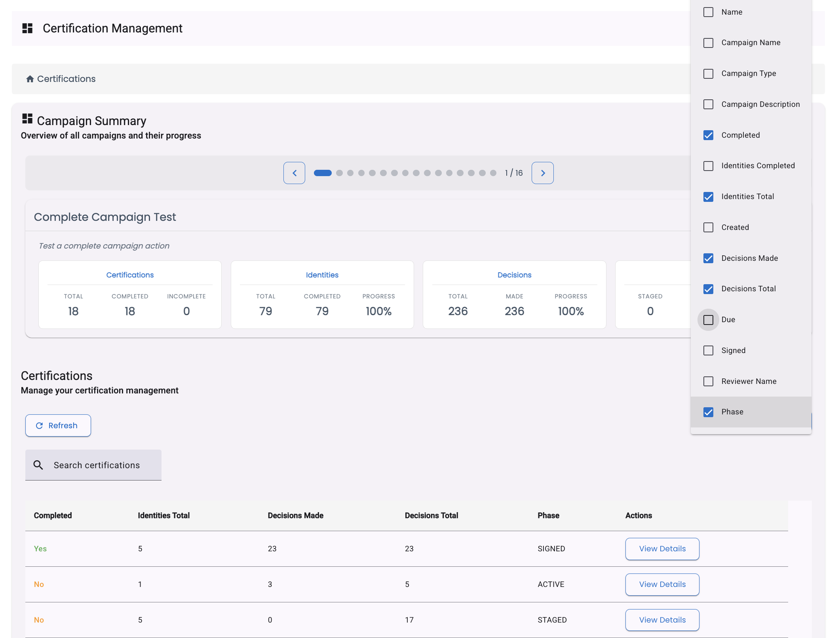Screen dimensions: 840x638
Task: Open the Decisions card header link
Action: tap(514, 275)
